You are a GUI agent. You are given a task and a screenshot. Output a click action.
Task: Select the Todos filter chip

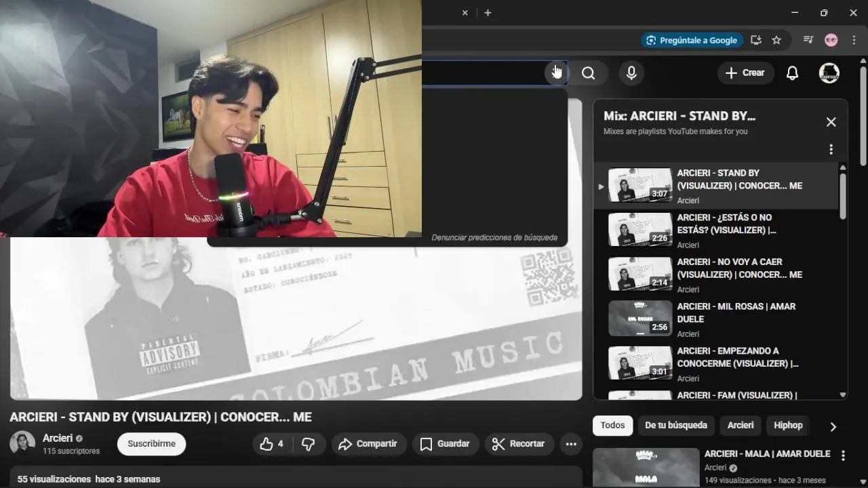point(612,426)
